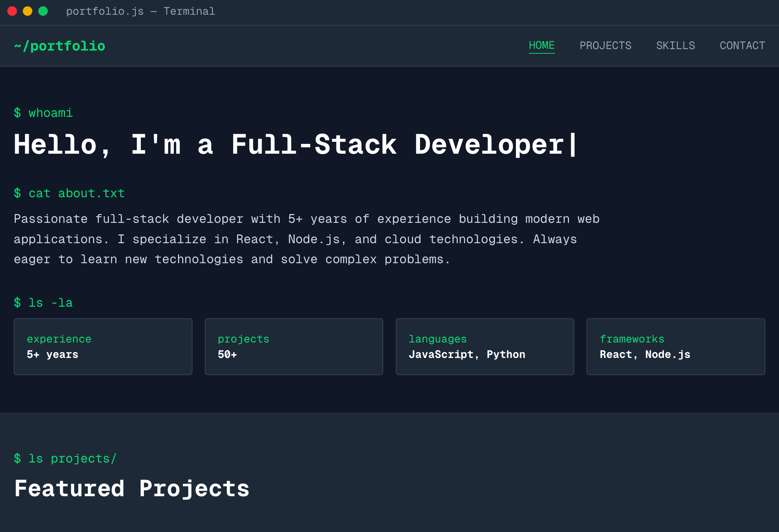This screenshot has height=532, width=779.
Task: Select the projects 50+ stat card
Action: click(x=294, y=346)
